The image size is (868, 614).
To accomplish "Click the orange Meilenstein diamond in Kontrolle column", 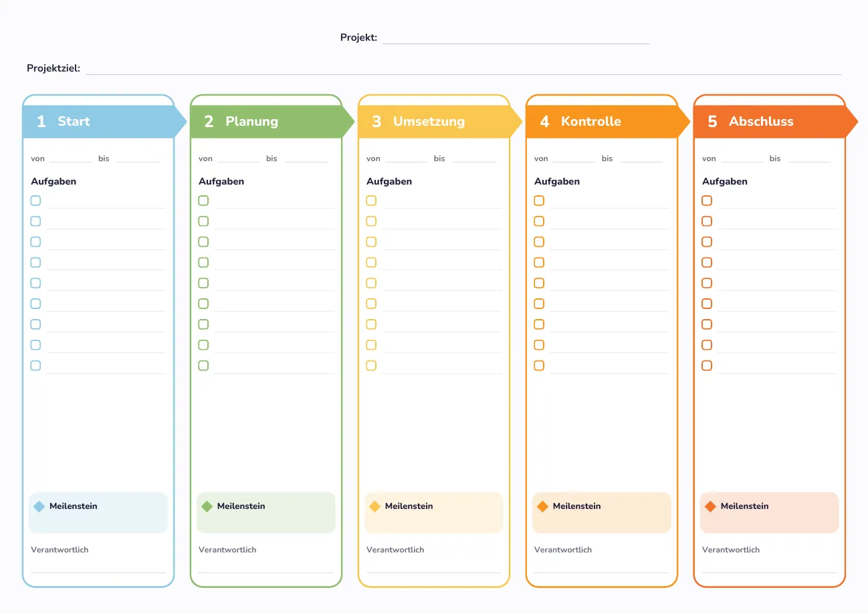I will point(542,506).
